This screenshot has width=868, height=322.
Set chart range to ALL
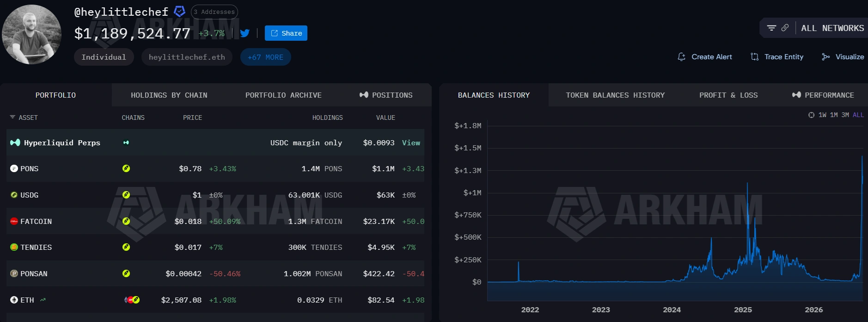pos(858,115)
